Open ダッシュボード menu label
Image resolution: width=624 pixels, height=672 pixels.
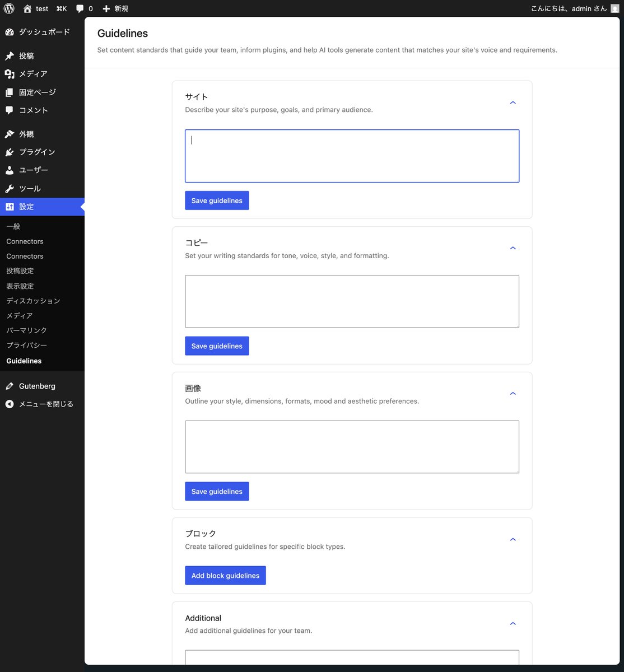[45, 32]
